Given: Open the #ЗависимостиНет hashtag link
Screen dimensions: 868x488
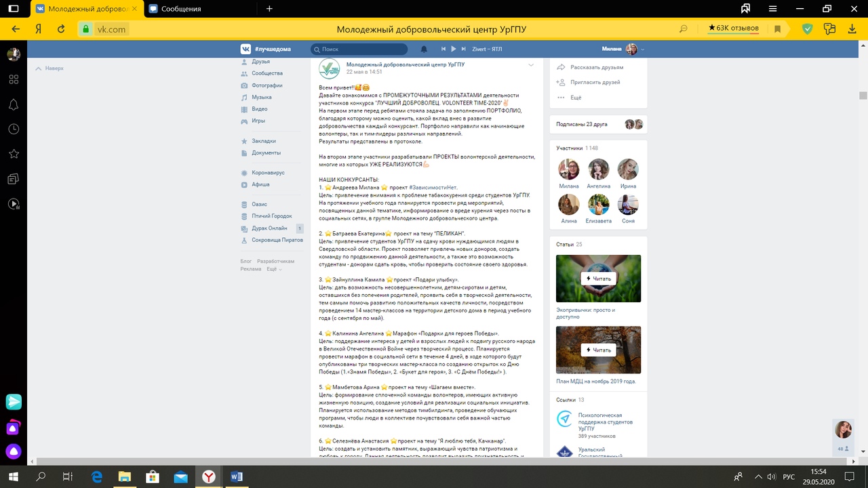Looking at the screenshot, I should [433, 187].
